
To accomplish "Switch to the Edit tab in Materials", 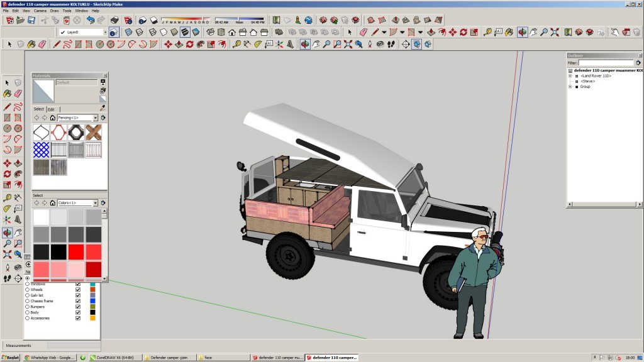I will click(51, 109).
